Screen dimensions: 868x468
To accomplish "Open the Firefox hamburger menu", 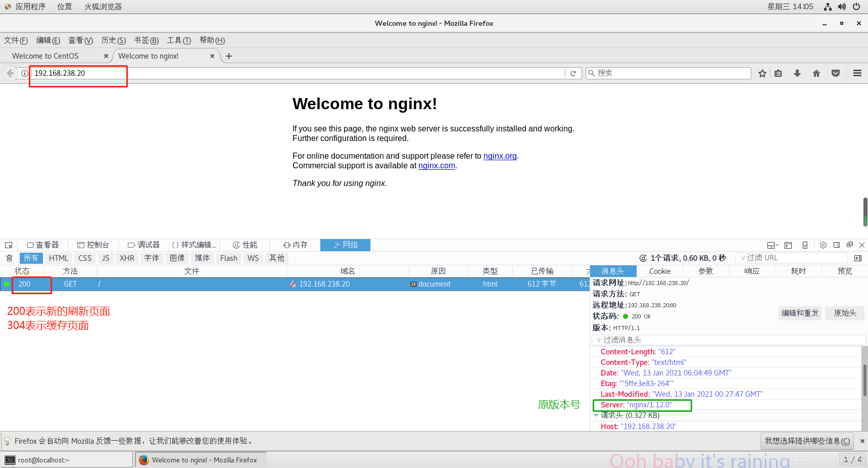I will (857, 73).
